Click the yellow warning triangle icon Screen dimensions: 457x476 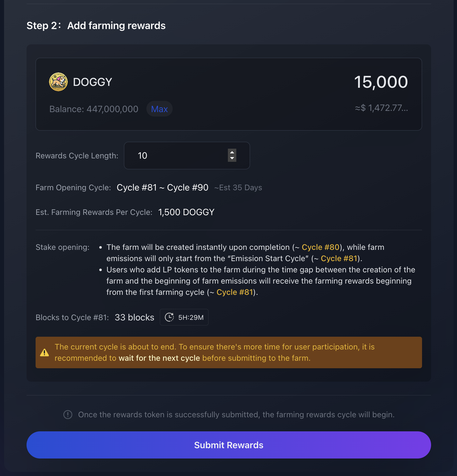pos(44,353)
